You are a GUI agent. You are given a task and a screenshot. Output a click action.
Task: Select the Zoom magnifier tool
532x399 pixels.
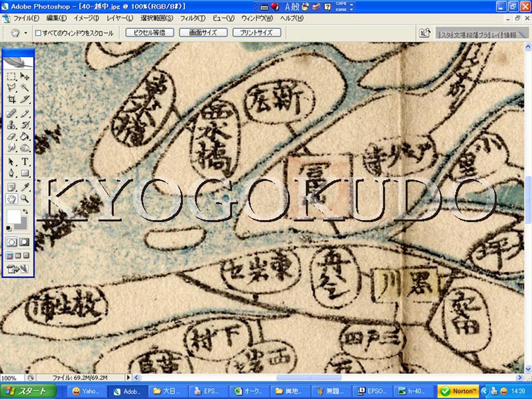click(x=24, y=199)
